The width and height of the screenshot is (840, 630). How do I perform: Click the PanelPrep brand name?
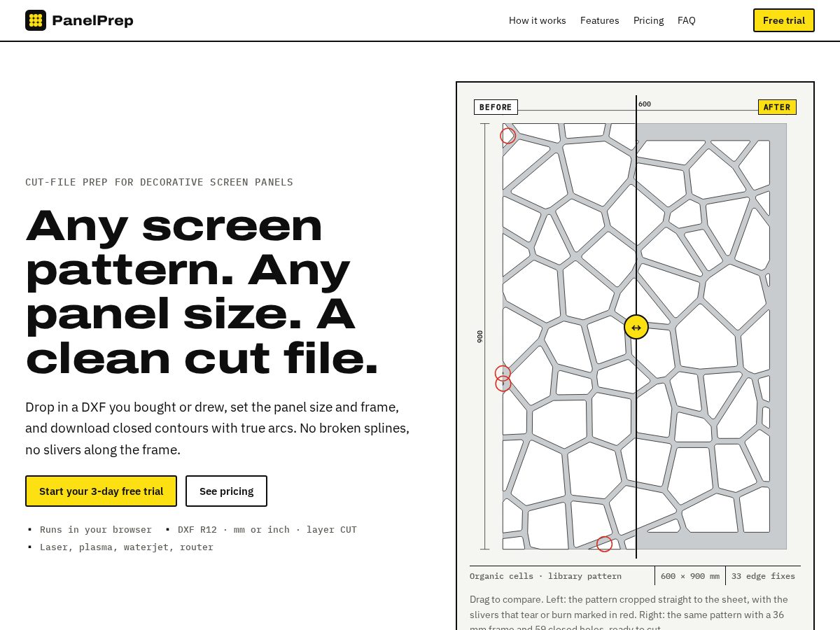tap(92, 20)
